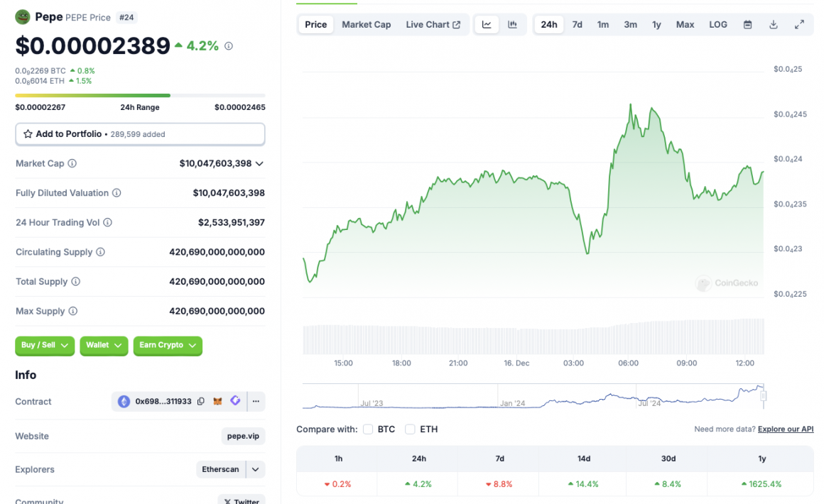Switch to the Market Cap chart tab
Image resolution: width=824 pixels, height=504 pixels.
pyautogui.click(x=366, y=24)
